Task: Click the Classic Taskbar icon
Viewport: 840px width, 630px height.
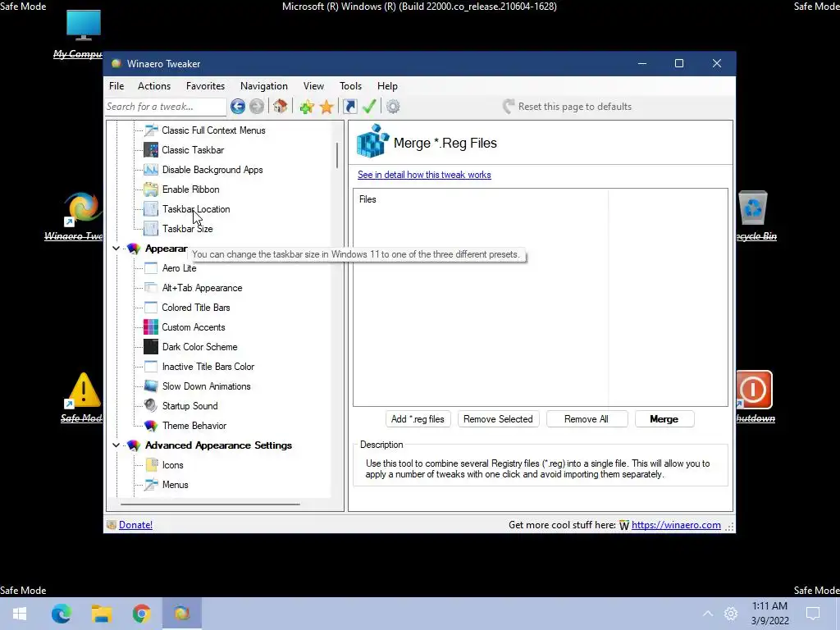Action: pyautogui.click(x=151, y=150)
